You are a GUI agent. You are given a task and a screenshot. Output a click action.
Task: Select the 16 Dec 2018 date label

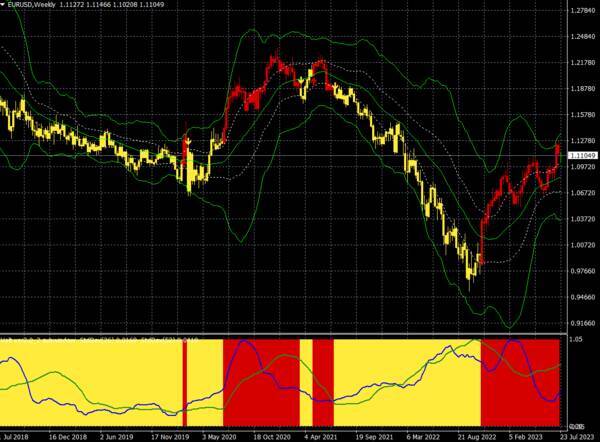pos(68,437)
